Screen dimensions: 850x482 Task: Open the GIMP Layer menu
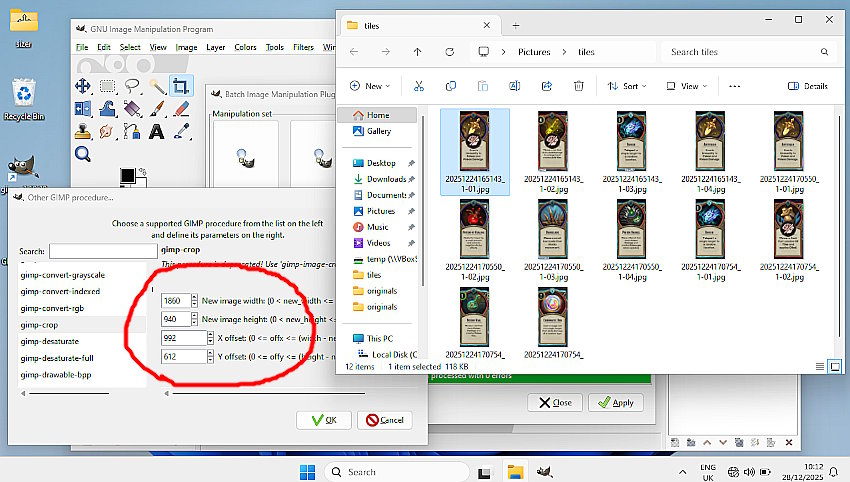pos(215,47)
